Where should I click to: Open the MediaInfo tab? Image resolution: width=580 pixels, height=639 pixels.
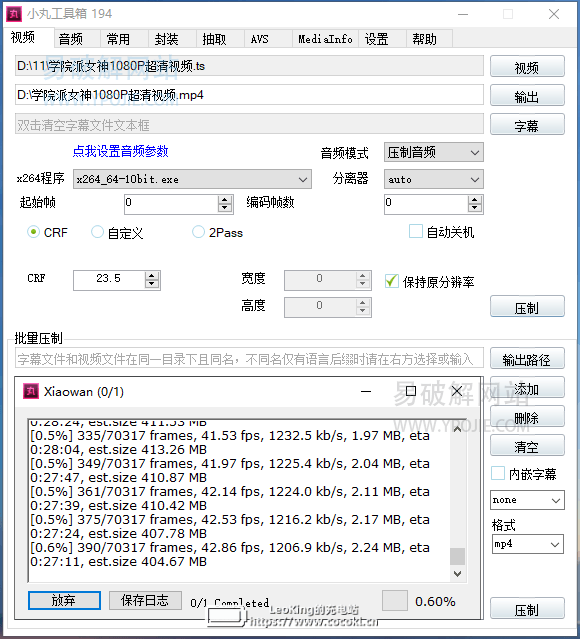point(325,39)
